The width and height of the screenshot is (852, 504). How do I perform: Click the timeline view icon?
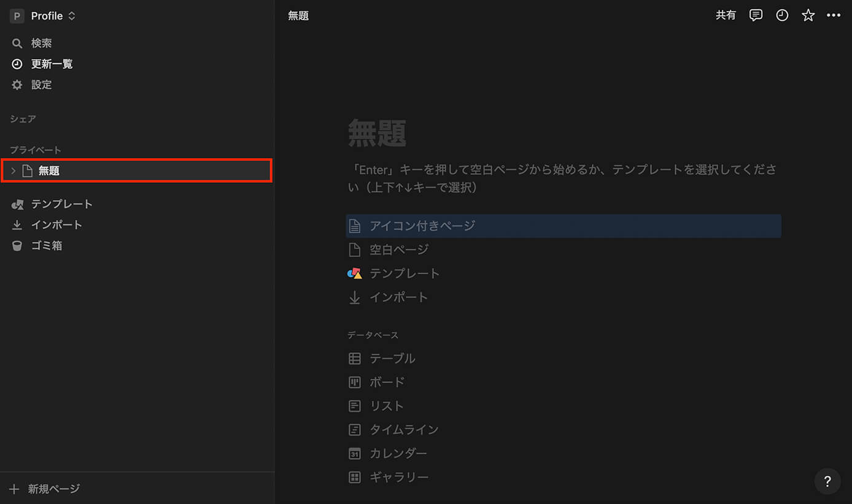[x=355, y=430]
